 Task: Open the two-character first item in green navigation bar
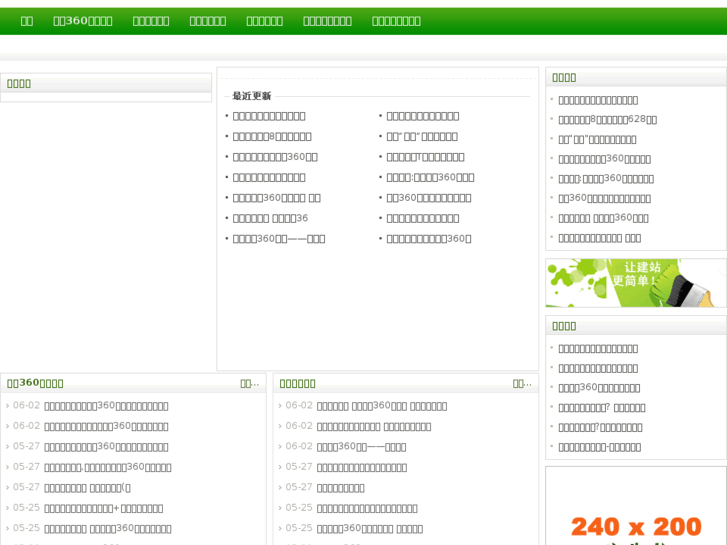coord(27,21)
